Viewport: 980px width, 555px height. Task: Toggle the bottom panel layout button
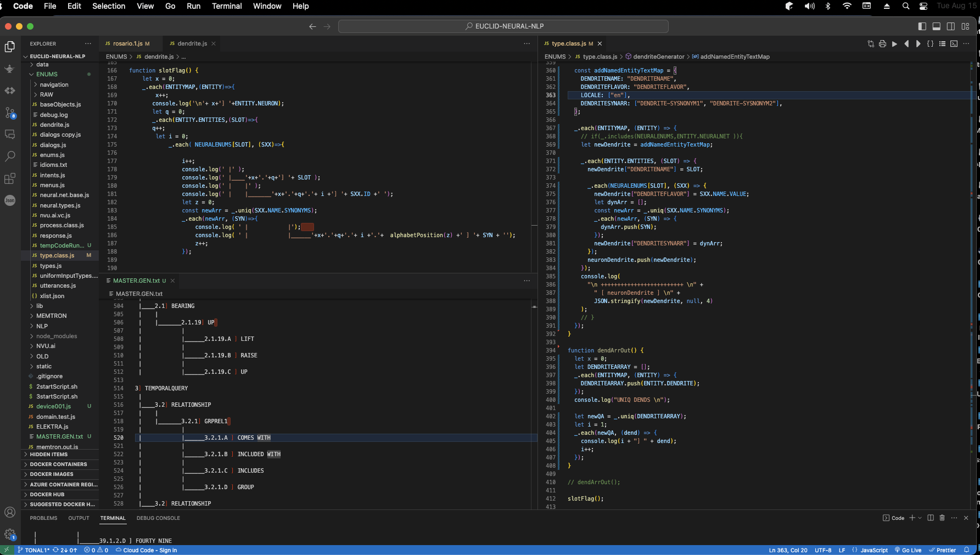[x=937, y=26]
